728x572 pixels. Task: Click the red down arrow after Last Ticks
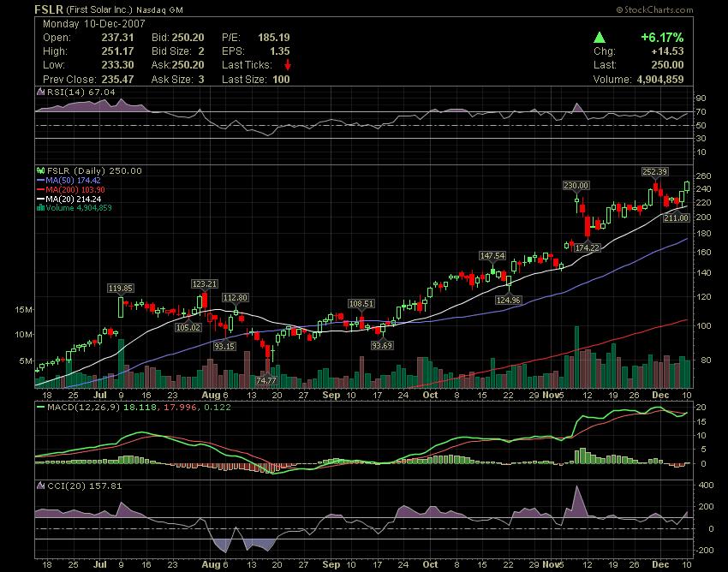[288, 64]
